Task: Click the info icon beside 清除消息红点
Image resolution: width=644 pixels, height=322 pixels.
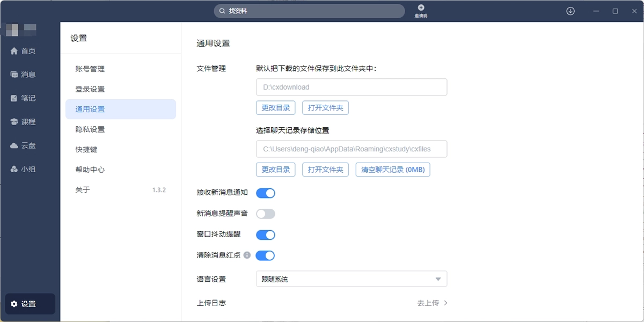Action: (247, 255)
